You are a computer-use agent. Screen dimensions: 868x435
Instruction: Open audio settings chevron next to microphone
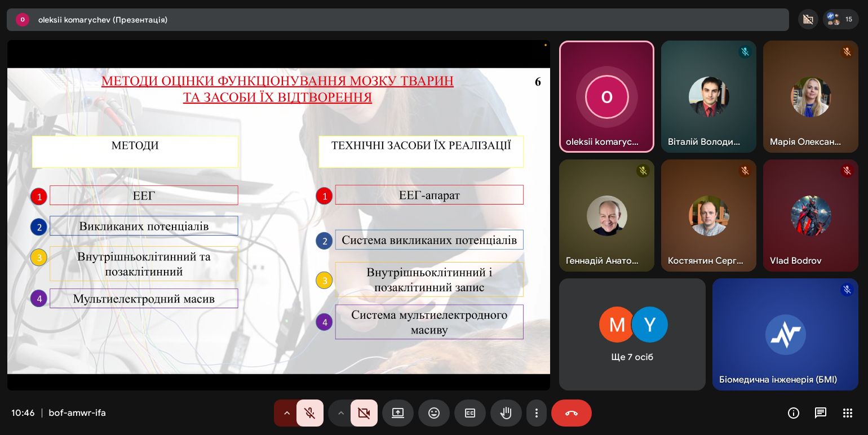287,413
